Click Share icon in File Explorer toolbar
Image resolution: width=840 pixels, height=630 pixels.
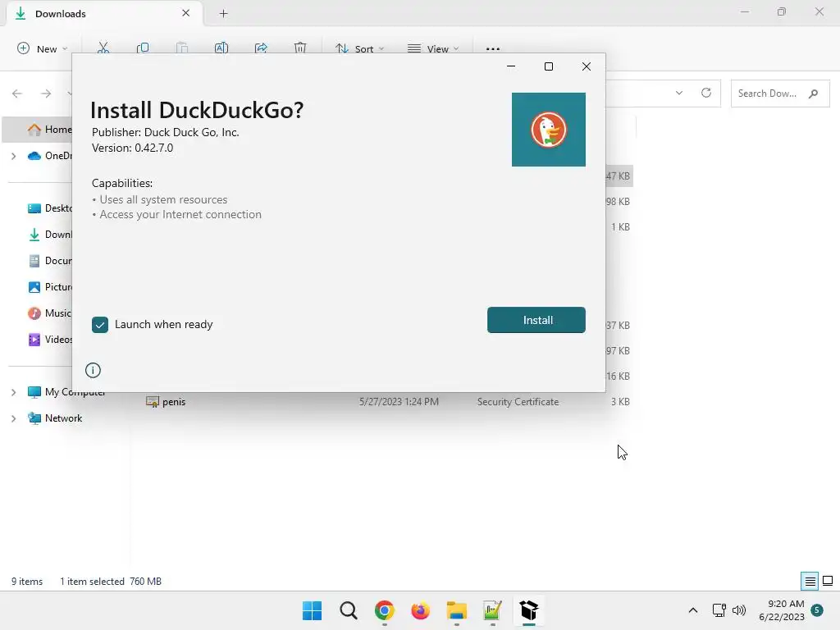261,48
